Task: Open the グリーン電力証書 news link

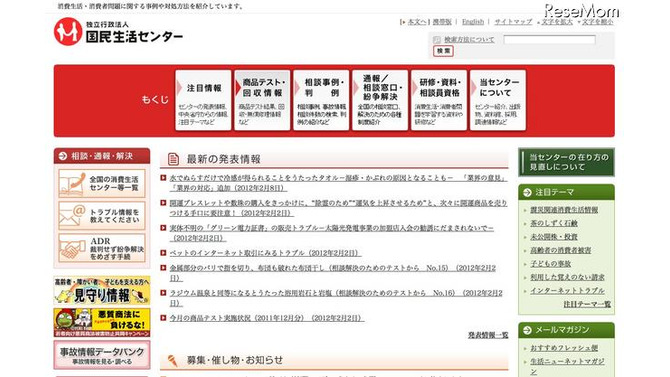Action: [332, 233]
